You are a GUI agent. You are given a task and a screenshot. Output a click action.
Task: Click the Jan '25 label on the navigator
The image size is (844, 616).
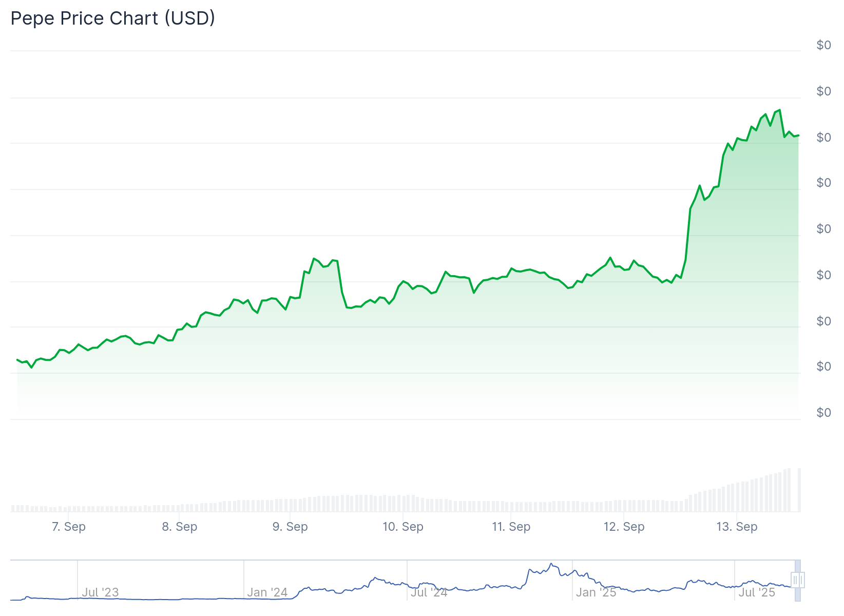pyautogui.click(x=596, y=592)
